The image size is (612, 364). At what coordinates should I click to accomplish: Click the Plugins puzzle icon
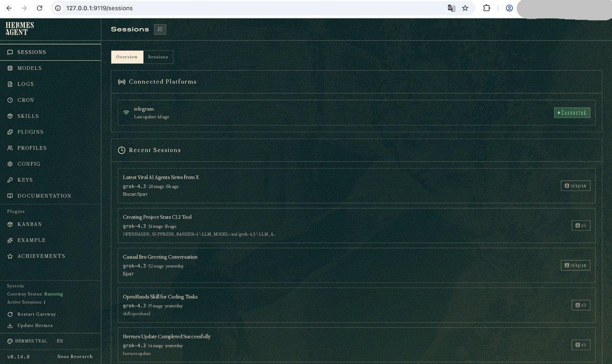tap(10, 132)
